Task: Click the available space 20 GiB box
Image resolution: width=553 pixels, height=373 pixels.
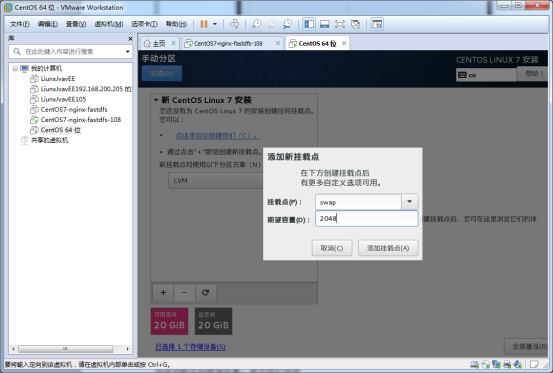Action: click(170, 321)
